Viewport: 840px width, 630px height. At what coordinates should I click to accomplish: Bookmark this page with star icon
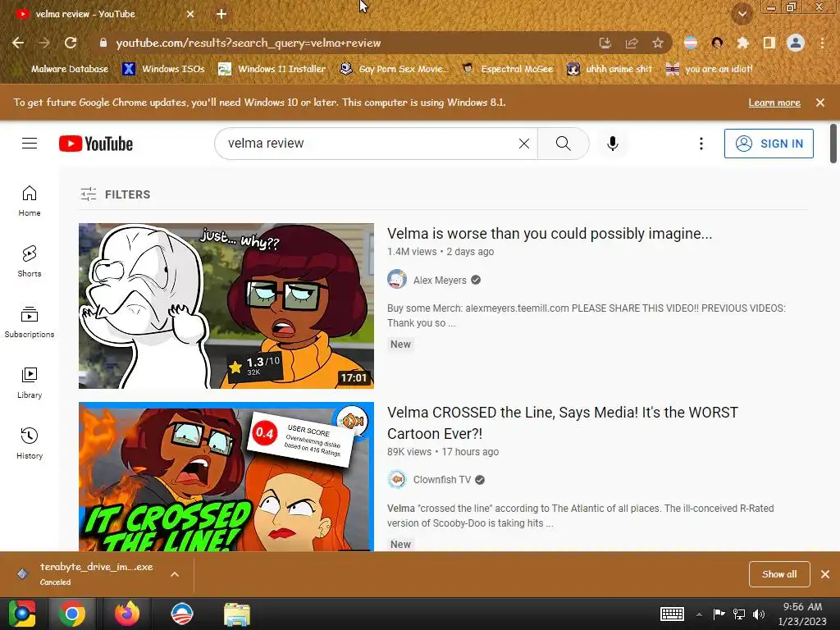(x=658, y=43)
